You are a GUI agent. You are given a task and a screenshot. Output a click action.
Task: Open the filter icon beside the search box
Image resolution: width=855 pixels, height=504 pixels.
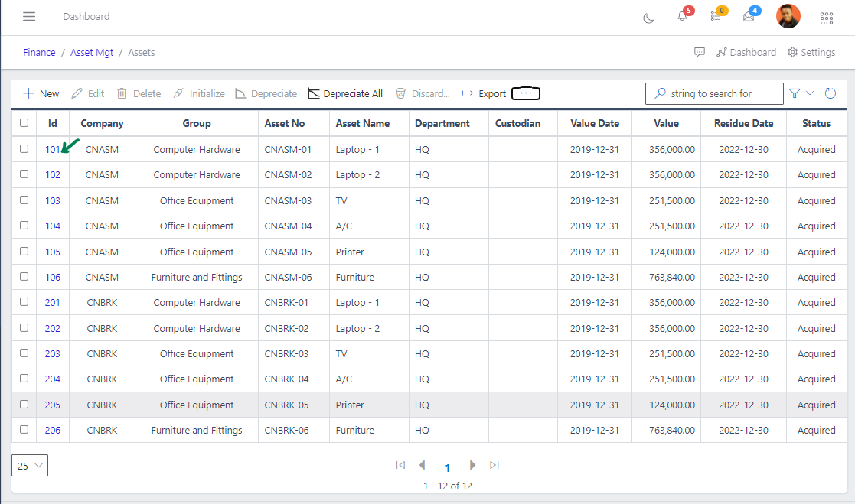point(796,93)
